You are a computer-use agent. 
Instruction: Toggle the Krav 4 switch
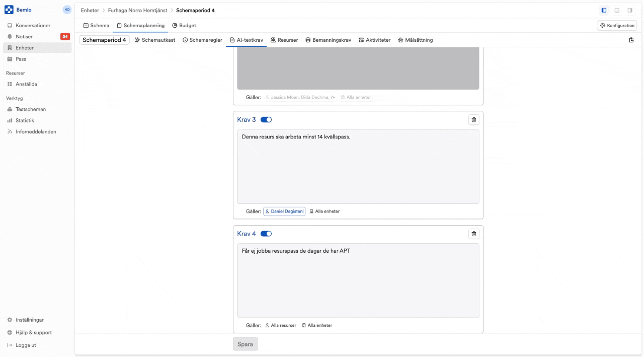(x=266, y=234)
